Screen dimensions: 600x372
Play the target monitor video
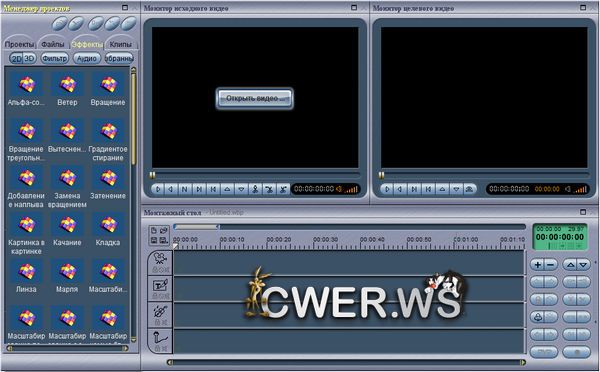coord(387,189)
